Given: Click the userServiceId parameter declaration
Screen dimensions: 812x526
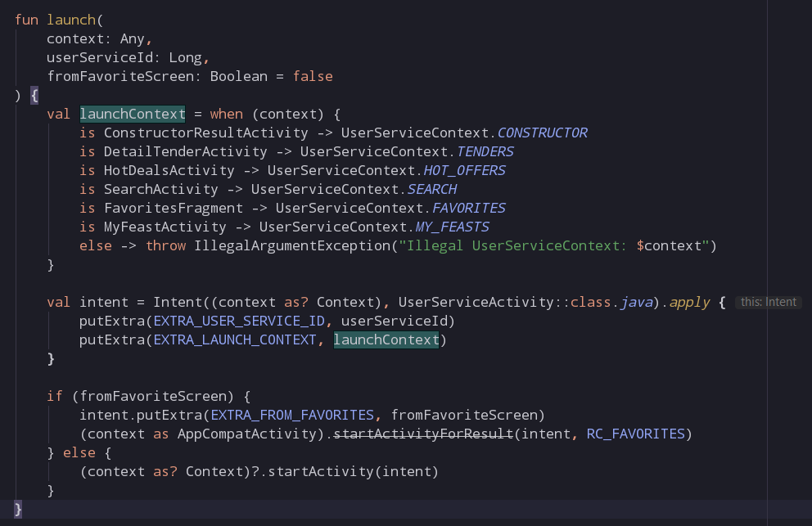Looking at the screenshot, I should point(128,57).
